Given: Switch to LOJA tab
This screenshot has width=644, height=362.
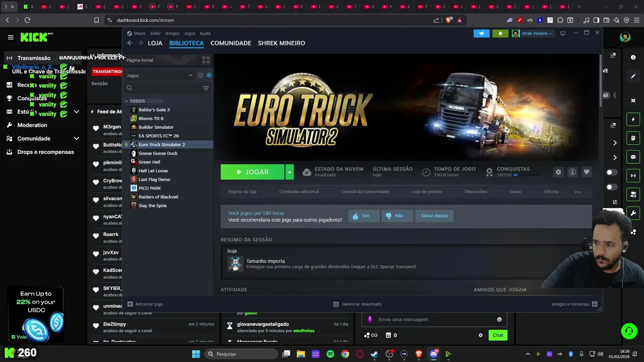Looking at the screenshot, I should pos(155,43).
